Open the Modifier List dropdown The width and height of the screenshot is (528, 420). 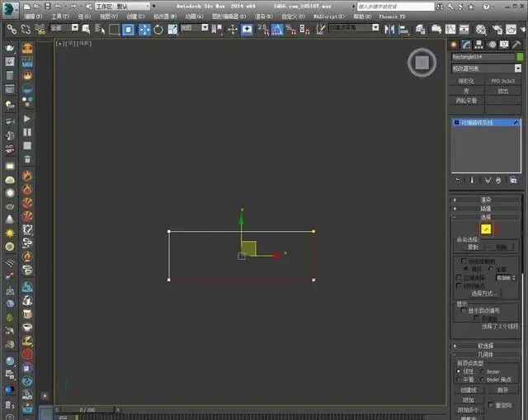point(486,68)
